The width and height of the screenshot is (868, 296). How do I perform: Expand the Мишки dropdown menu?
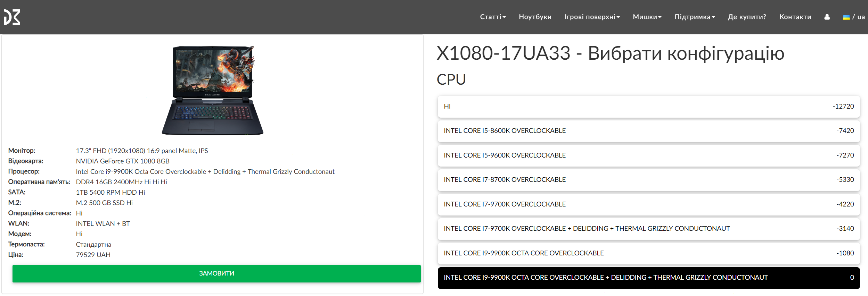[647, 17]
